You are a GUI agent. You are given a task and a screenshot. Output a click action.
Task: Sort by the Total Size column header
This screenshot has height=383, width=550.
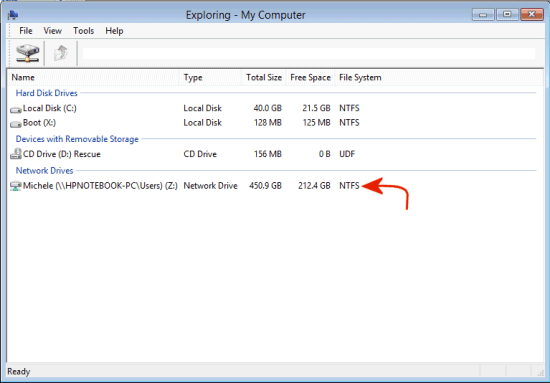tap(264, 78)
